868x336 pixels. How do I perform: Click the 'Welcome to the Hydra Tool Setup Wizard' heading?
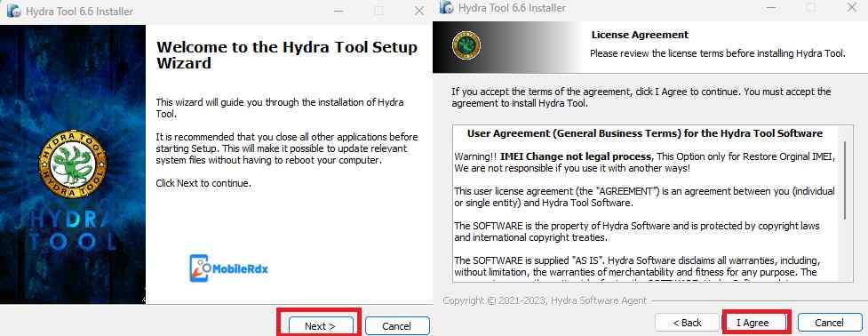(287, 55)
